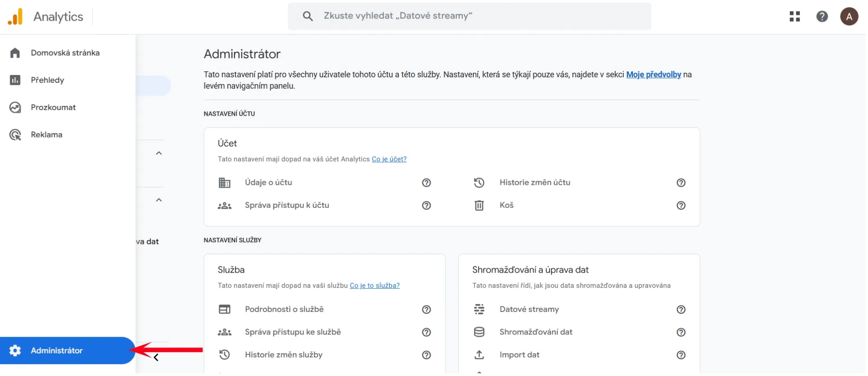Select the Administrátor sidebar item

68,351
